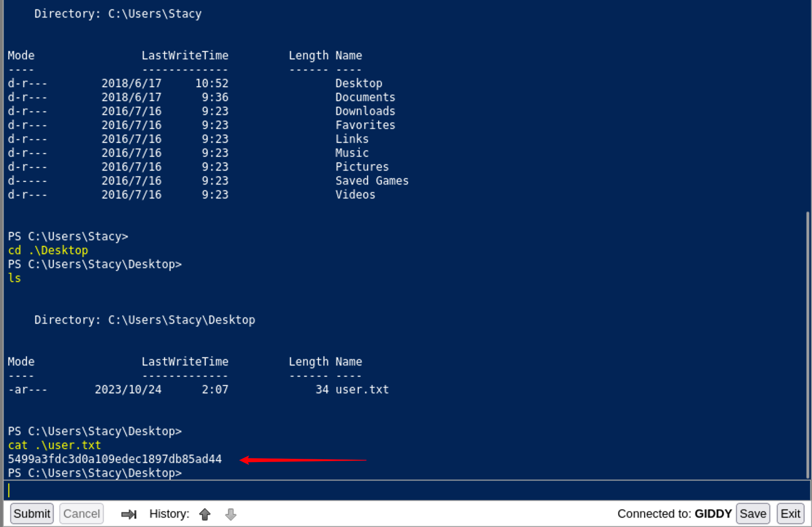Click the 'PS C:\Users\Stacy>' prompt line
Viewport: 812px width, 527px height.
tap(68, 236)
